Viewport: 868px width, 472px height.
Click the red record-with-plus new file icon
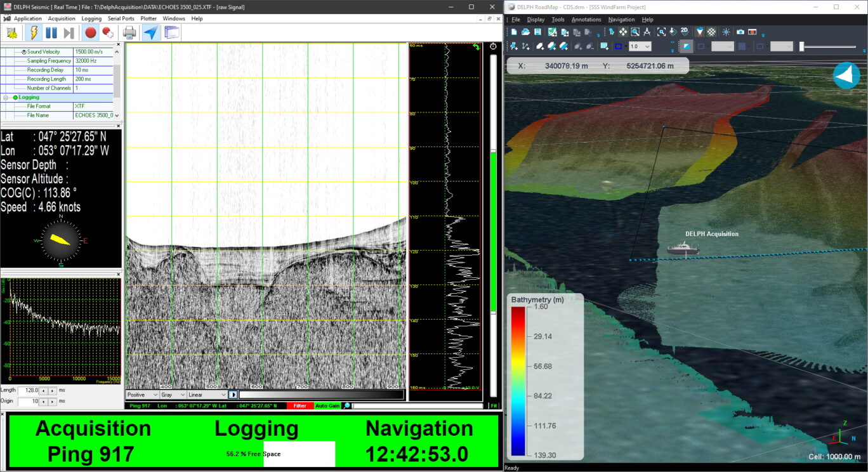click(x=108, y=33)
